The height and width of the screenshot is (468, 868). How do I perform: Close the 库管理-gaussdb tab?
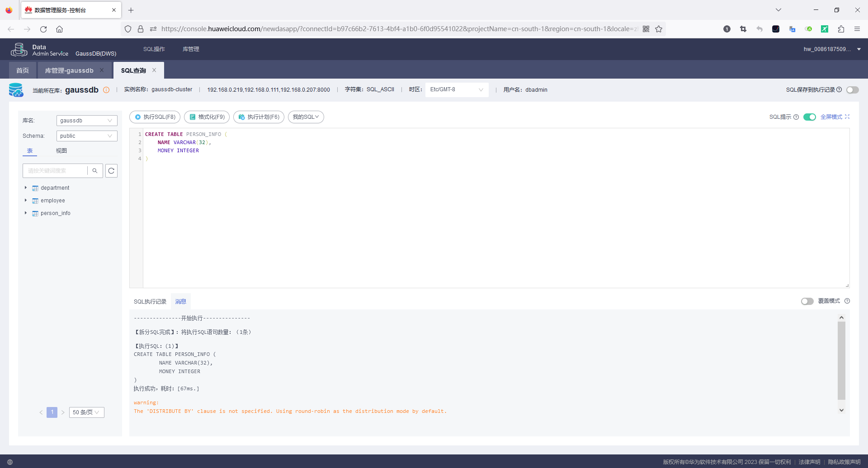[102, 70]
